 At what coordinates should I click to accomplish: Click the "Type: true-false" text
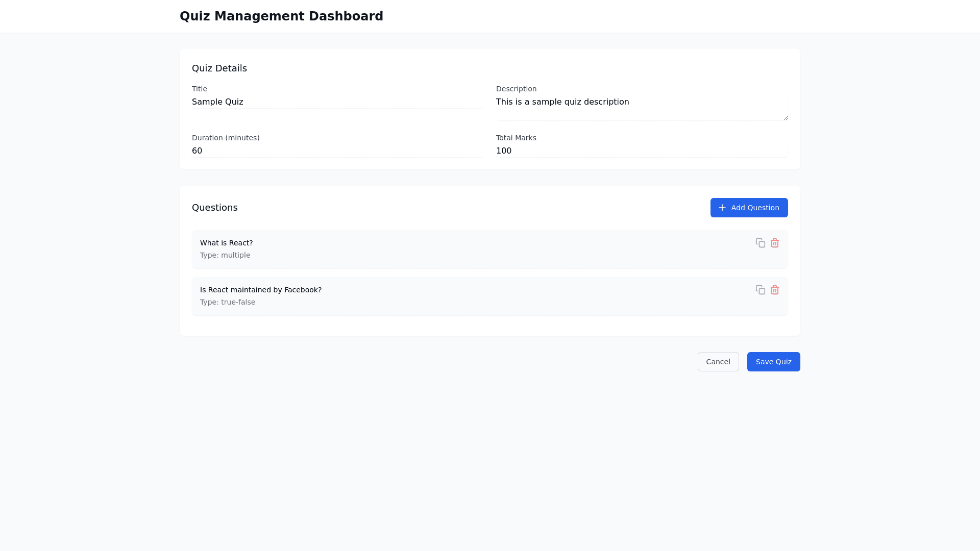pyautogui.click(x=228, y=302)
